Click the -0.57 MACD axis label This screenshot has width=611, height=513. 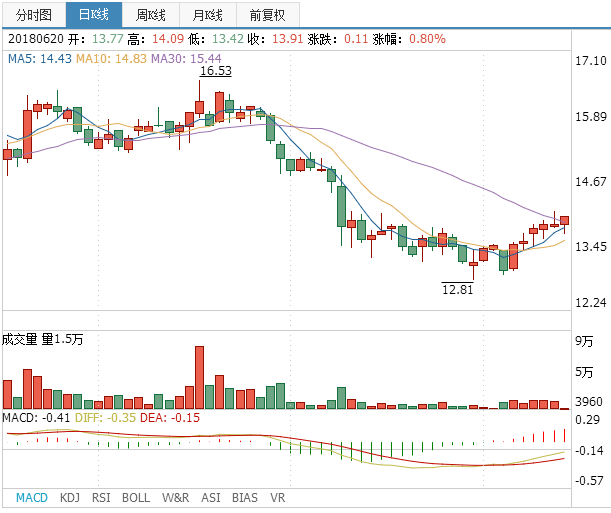click(589, 480)
